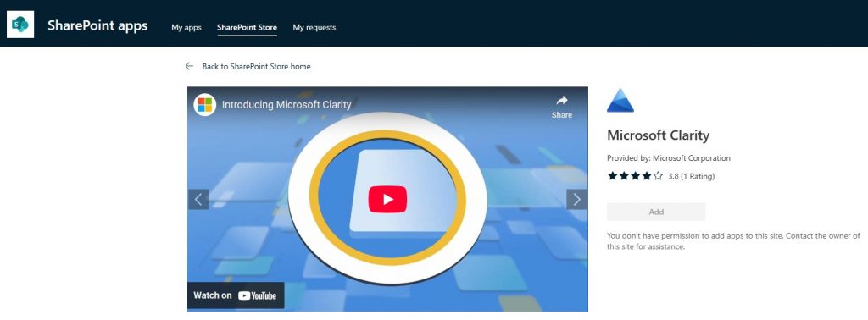Click Watch on YouTube
The height and width of the screenshot is (320, 868).
(236, 295)
